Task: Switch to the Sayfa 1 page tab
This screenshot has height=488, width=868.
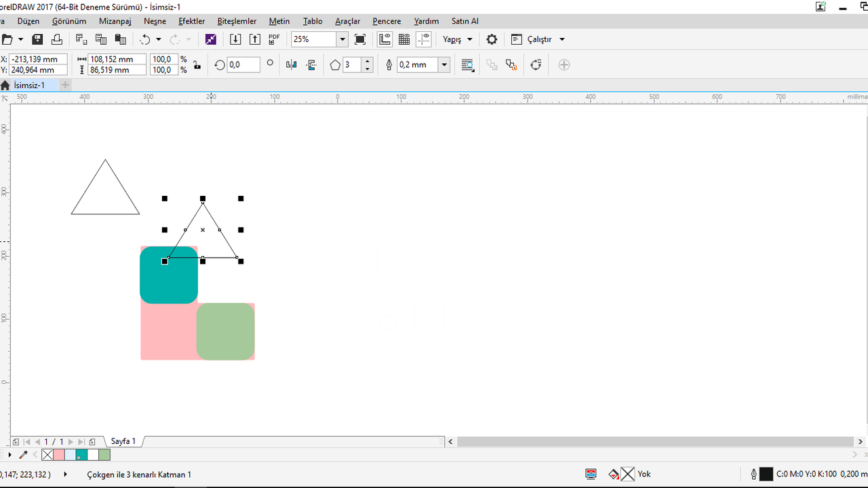Action: tap(123, 441)
